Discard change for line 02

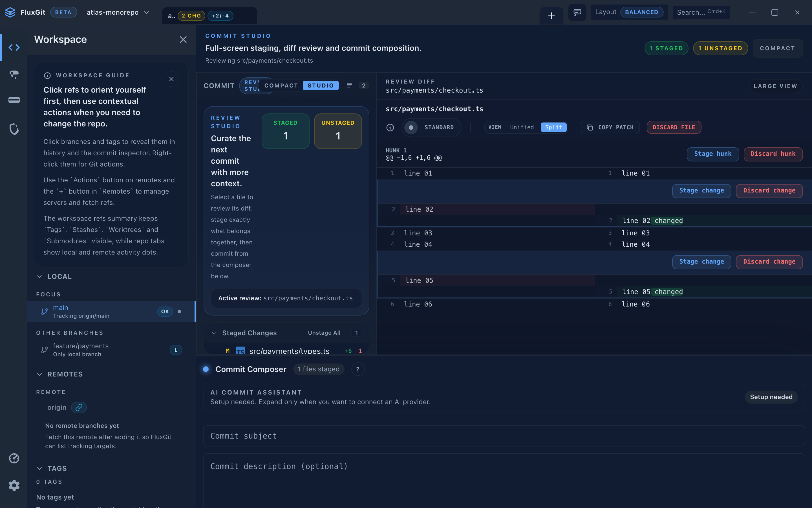(x=769, y=190)
